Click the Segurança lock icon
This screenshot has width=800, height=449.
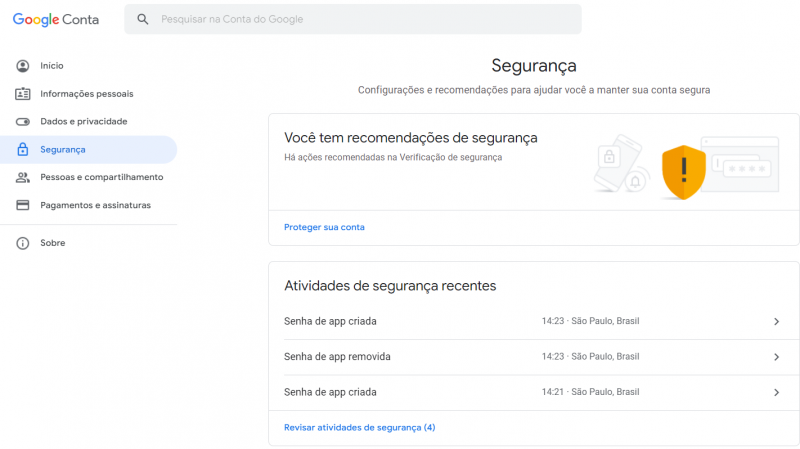tap(22, 149)
